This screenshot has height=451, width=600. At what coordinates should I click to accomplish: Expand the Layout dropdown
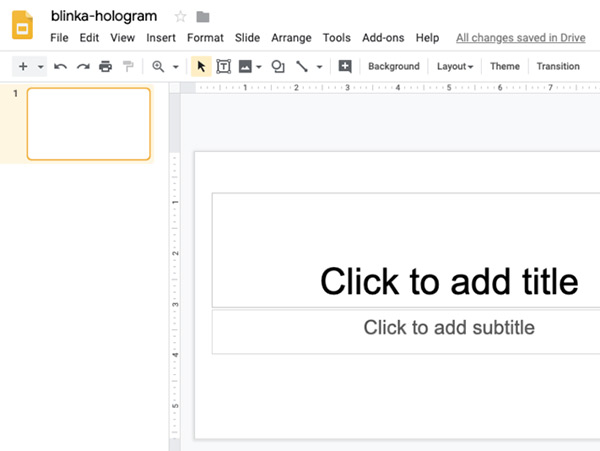coord(455,67)
